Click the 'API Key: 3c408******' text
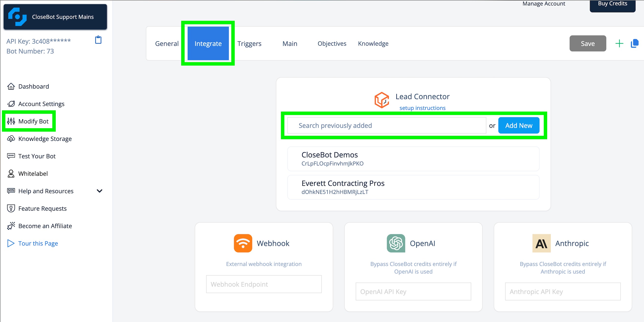 38,41
